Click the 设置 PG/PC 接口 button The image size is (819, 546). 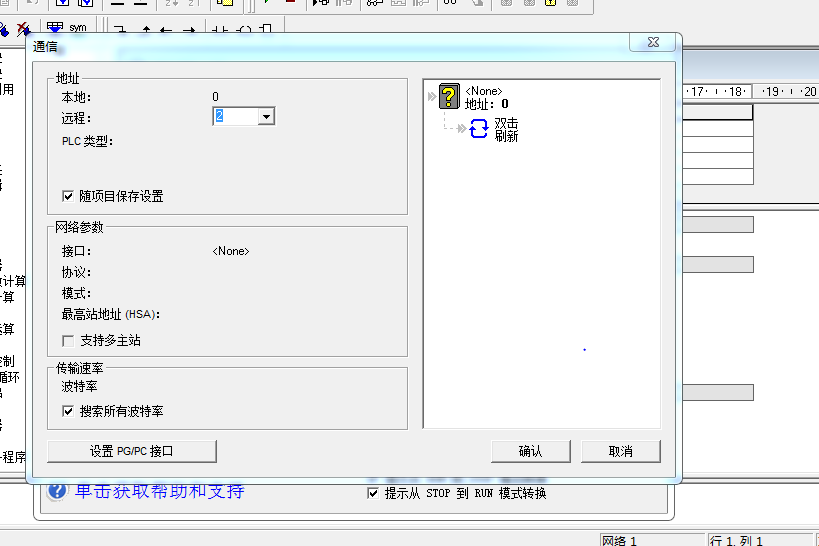coord(132,451)
